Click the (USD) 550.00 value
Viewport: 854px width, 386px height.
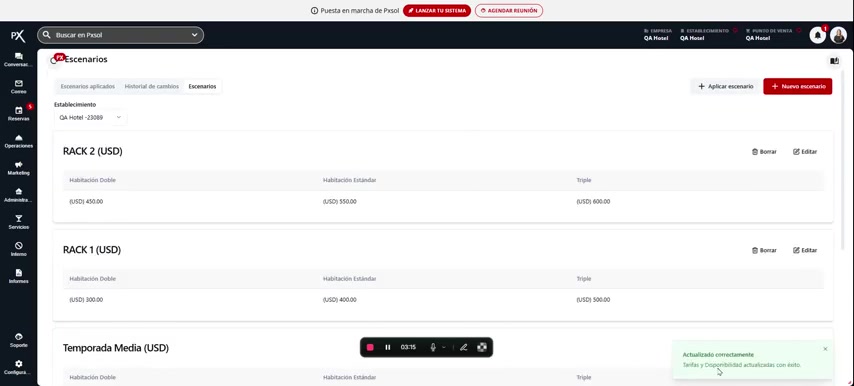(339, 201)
